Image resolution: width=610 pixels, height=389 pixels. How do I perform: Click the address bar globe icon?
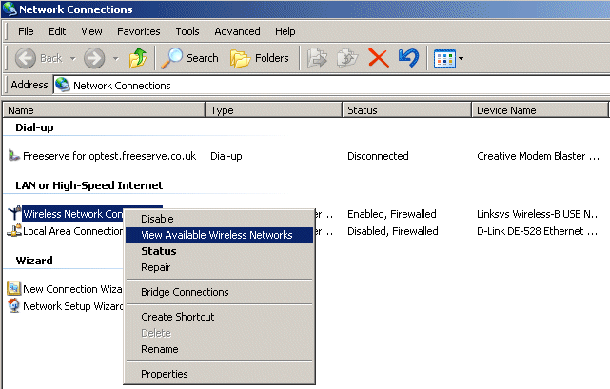pyautogui.click(x=62, y=84)
